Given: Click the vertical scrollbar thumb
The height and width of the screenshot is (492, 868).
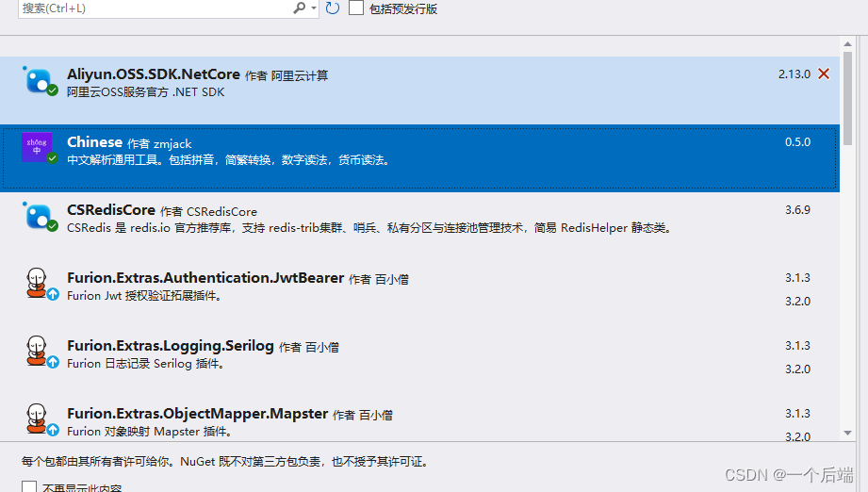Looking at the screenshot, I should click(x=847, y=99).
